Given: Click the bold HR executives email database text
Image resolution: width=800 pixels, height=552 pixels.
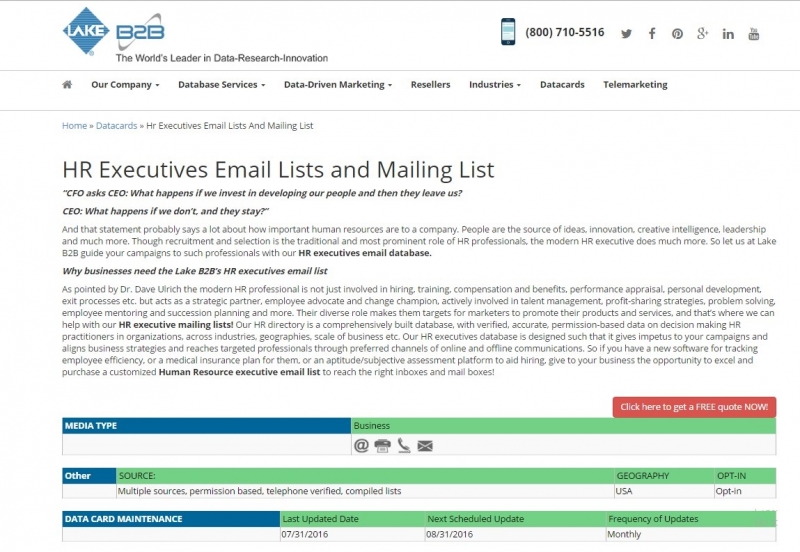Looking at the screenshot, I should click(365, 253).
